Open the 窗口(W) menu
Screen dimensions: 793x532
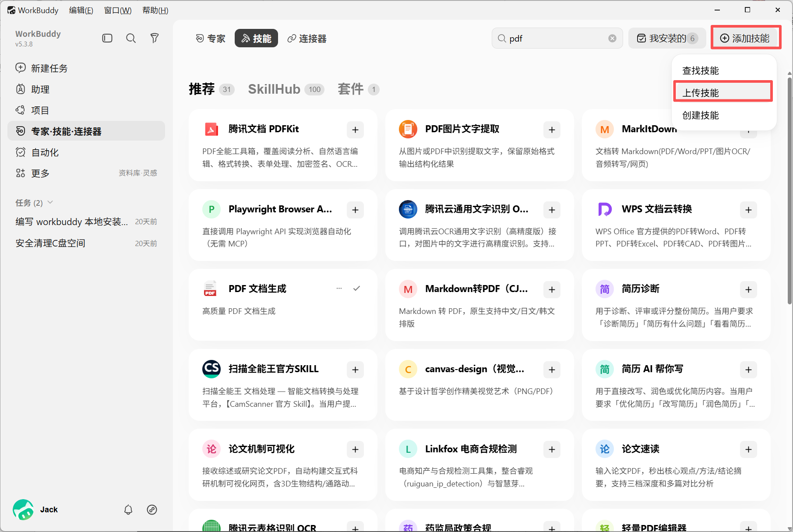tap(118, 10)
